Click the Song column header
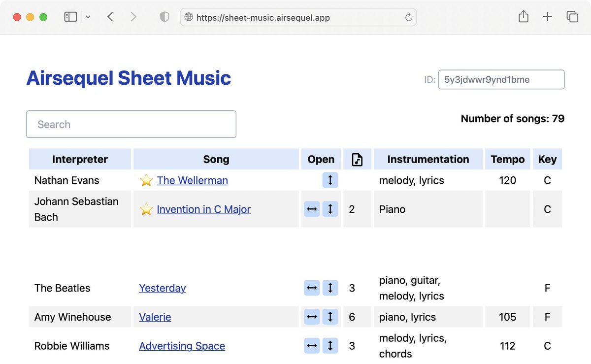This screenshot has width=591, height=364. pyautogui.click(x=216, y=159)
